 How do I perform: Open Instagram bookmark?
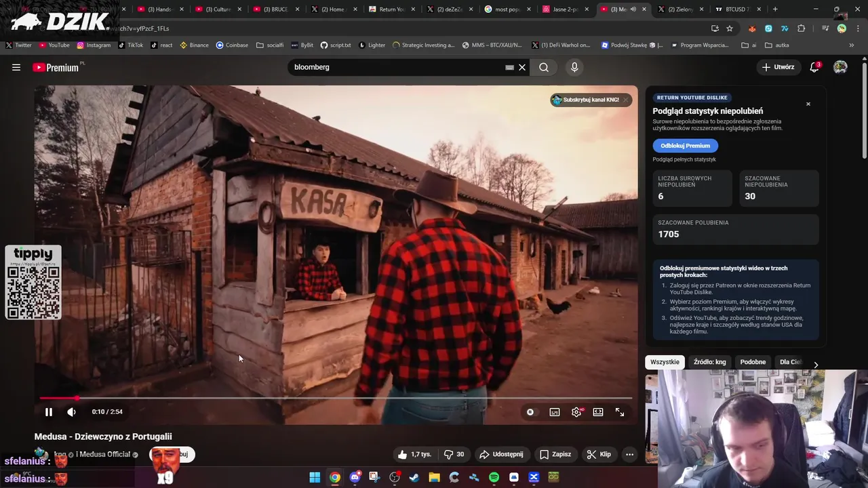[94, 45]
